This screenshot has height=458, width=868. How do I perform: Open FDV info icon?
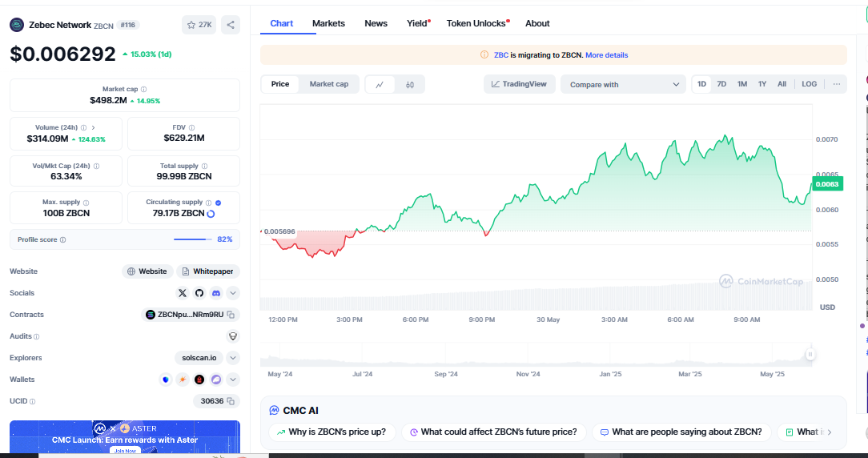pyautogui.click(x=191, y=127)
